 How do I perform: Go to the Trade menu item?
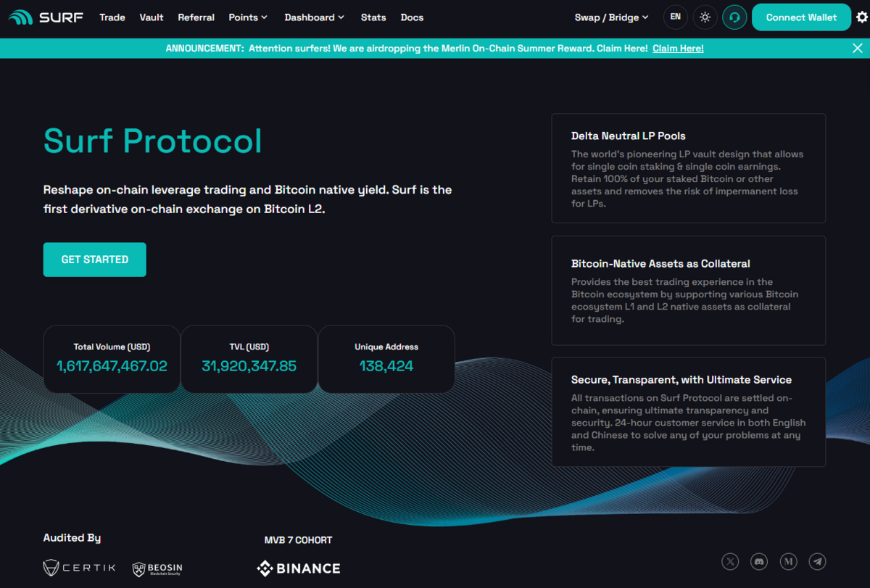(x=112, y=17)
